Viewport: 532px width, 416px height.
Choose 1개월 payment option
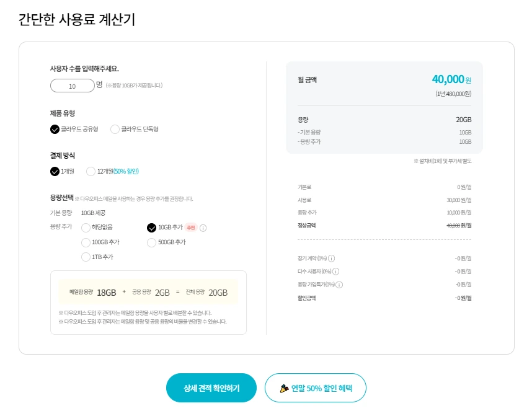(55, 171)
